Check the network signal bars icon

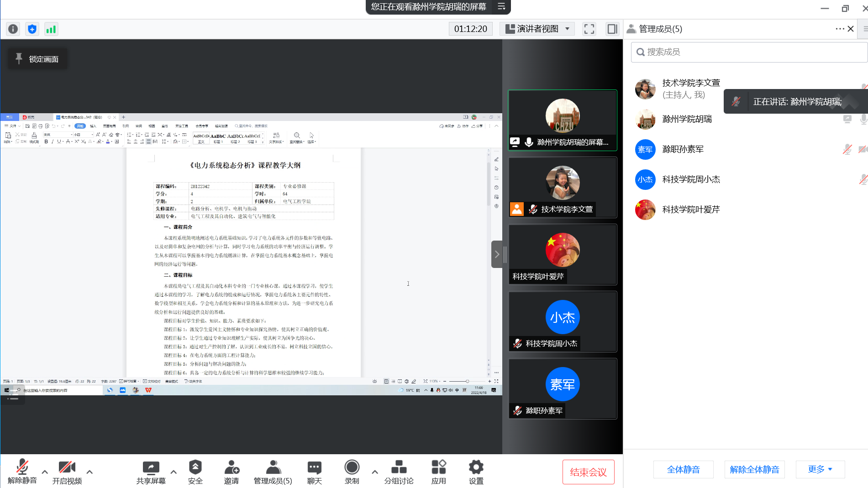pos(51,29)
